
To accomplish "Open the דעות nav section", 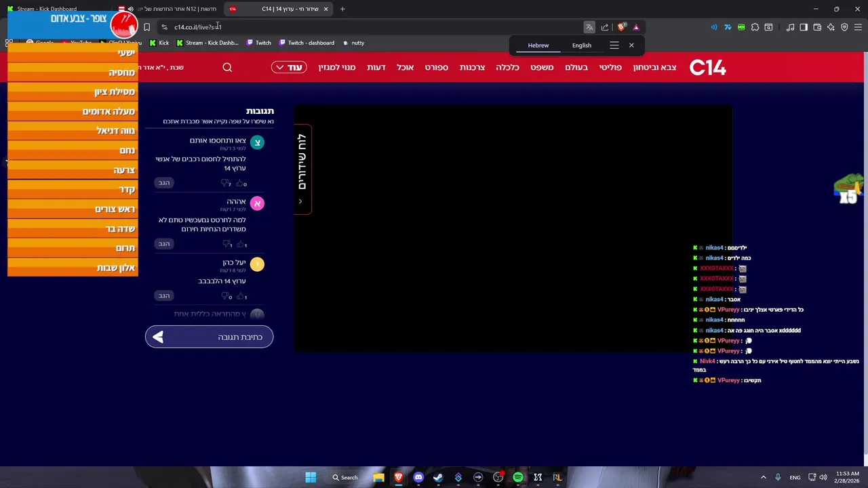I will tap(376, 67).
